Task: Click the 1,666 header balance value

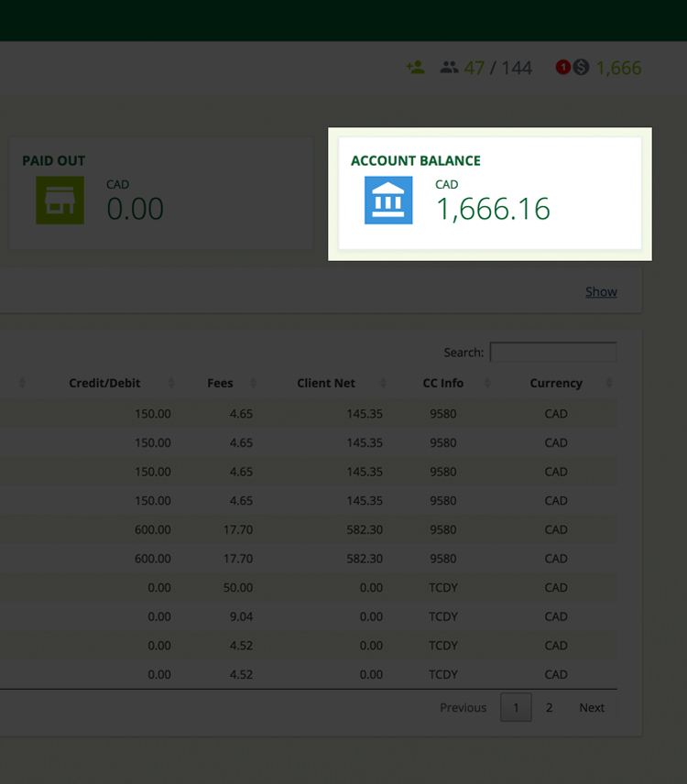Action: pyautogui.click(x=618, y=68)
